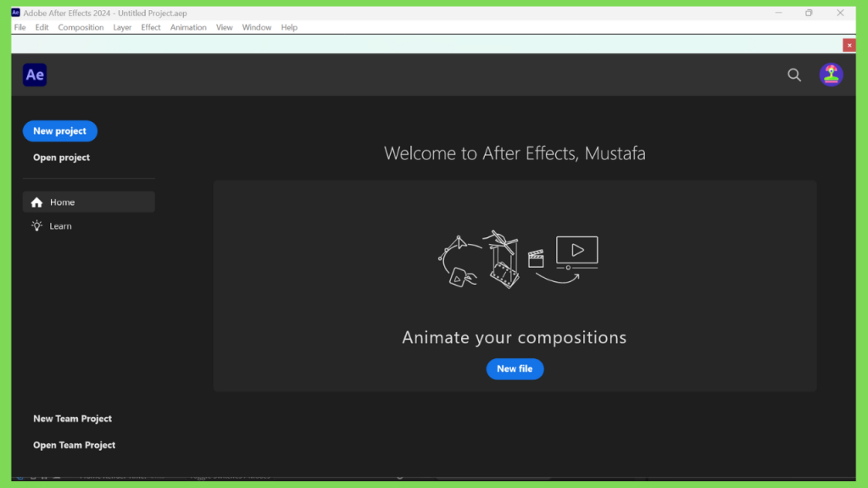Click Open project link
The height and width of the screenshot is (488, 868).
click(61, 158)
